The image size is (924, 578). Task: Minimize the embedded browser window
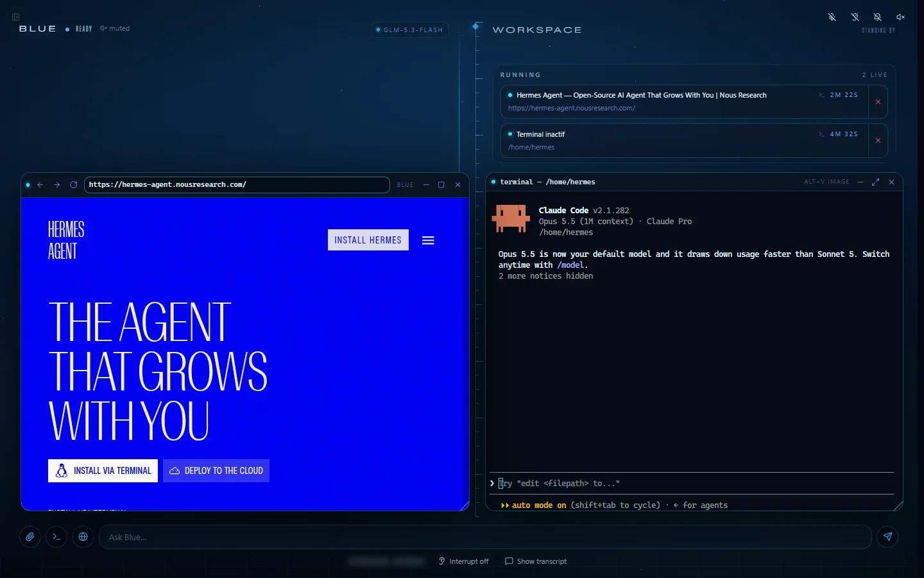pyautogui.click(x=426, y=185)
